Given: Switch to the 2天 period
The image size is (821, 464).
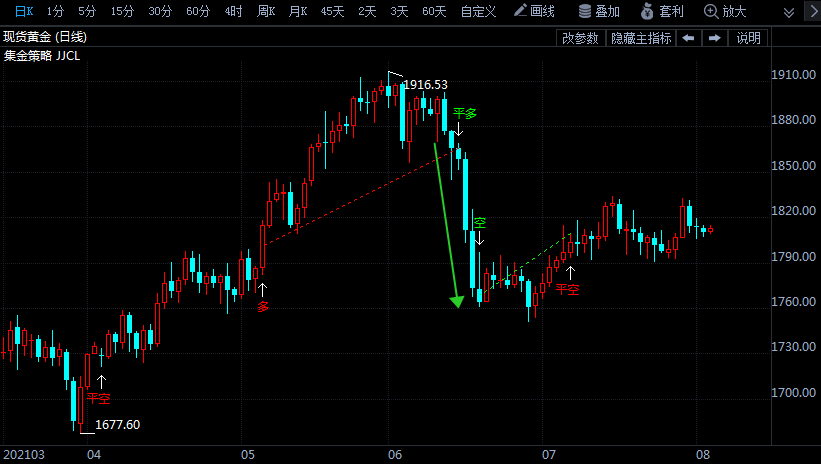Looking at the screenshot, I should coord(367,12).
